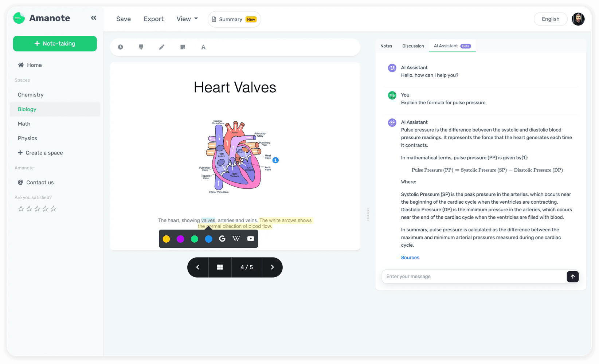Search the selection on YouTube
Image resolution: width=599 pixels, height=364 pixels.
(250, 239)
